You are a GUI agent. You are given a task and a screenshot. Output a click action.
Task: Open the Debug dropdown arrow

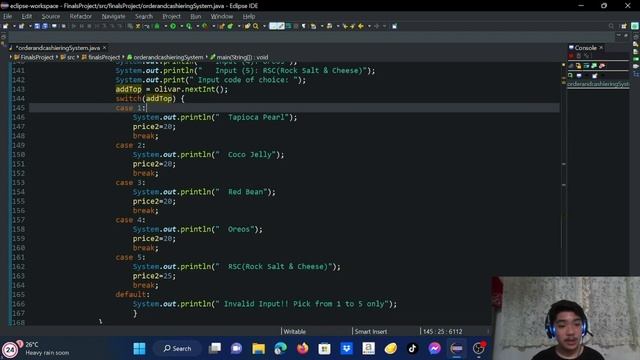click(x=166, y=26)
